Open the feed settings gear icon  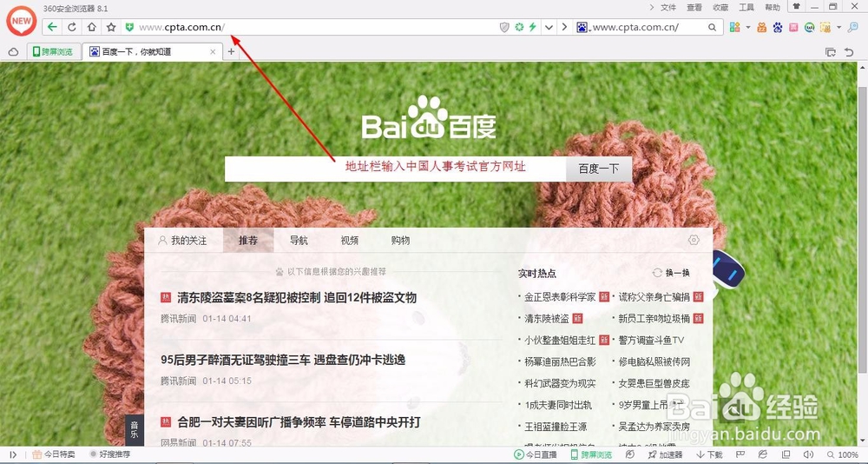[x=694, y=240]
